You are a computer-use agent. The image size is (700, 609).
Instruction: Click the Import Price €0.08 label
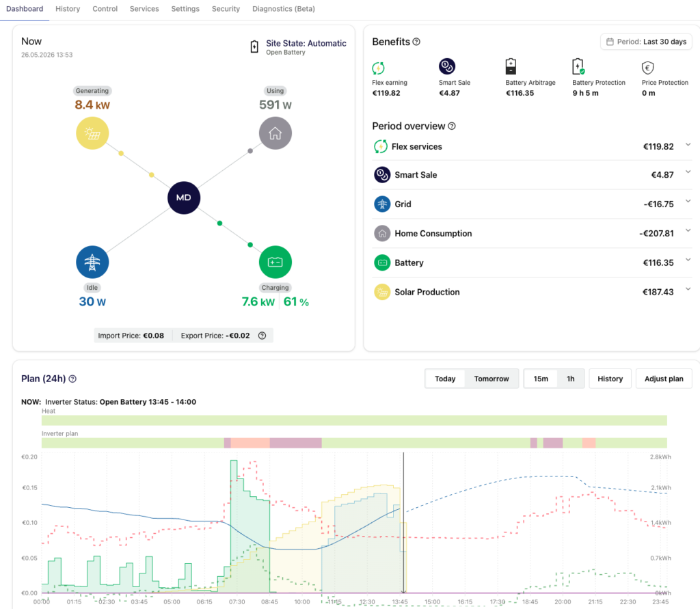point(131,336)
